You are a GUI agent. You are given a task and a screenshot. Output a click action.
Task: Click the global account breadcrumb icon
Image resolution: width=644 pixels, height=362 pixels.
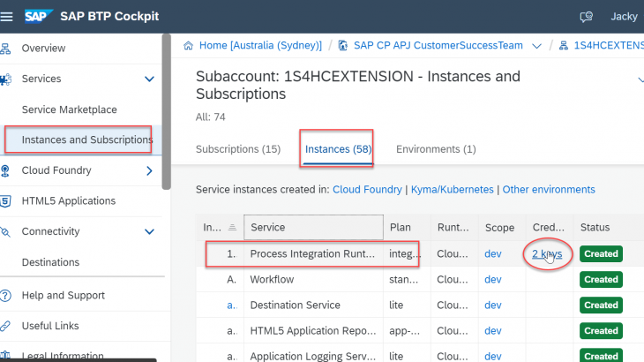coord(342,45)
